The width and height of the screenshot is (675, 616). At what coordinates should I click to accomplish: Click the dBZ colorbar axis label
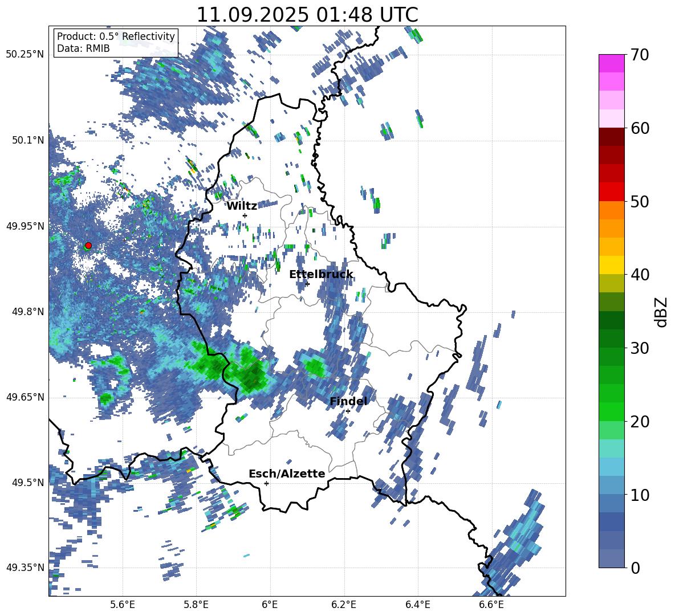[x=661, y=312]
